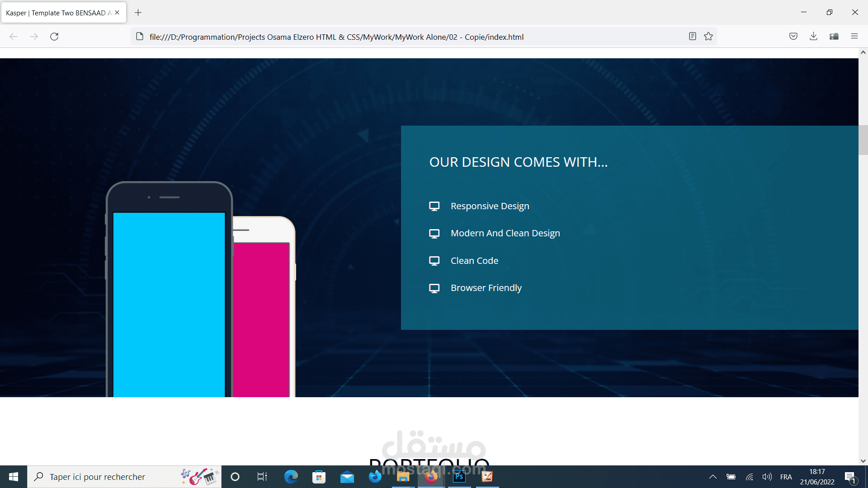Viewport: 868px width, 488px height.
Task: Open the Pocket save icon
Action: coord(793,37)
